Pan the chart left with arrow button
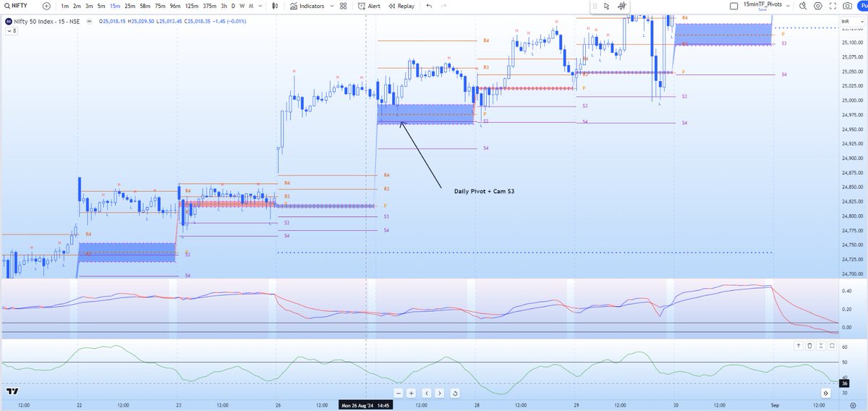This screenshot has height=411, width=868. coord(427,393)
